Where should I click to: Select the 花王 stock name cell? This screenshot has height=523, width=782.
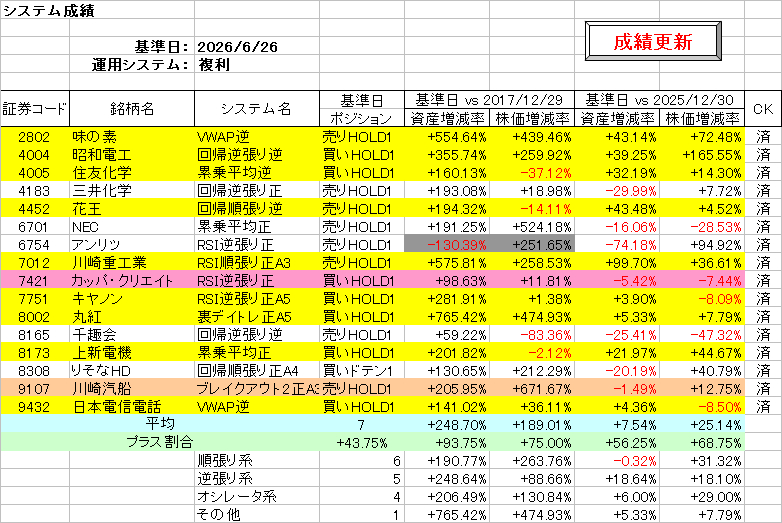(x=132, y=209)
